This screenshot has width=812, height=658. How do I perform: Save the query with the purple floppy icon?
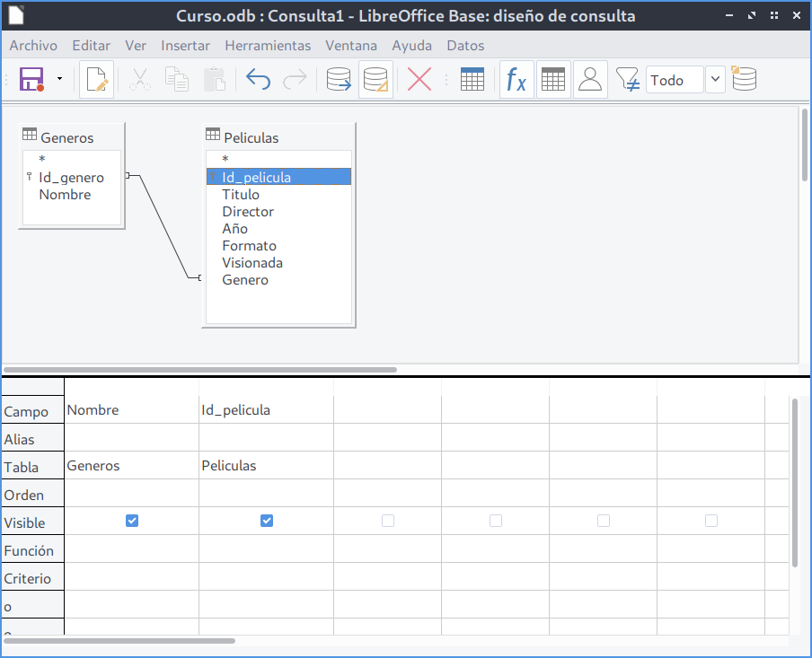point(31,80)
